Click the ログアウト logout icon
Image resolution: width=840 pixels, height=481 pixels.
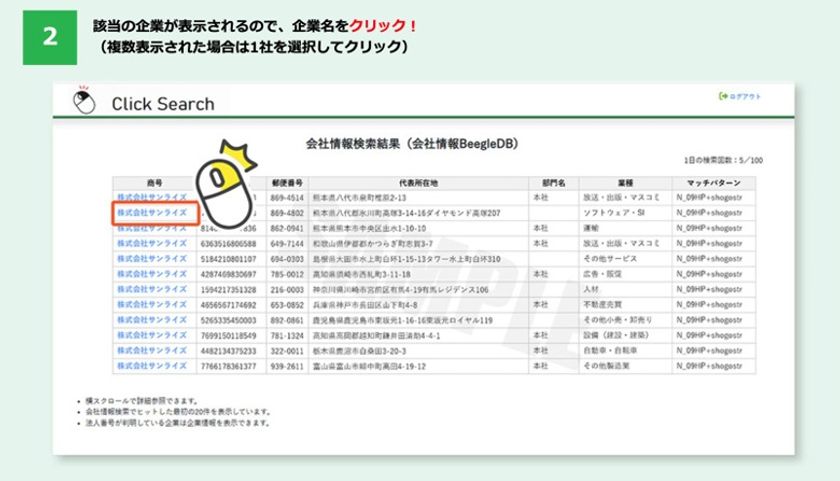tap(723, 96)
